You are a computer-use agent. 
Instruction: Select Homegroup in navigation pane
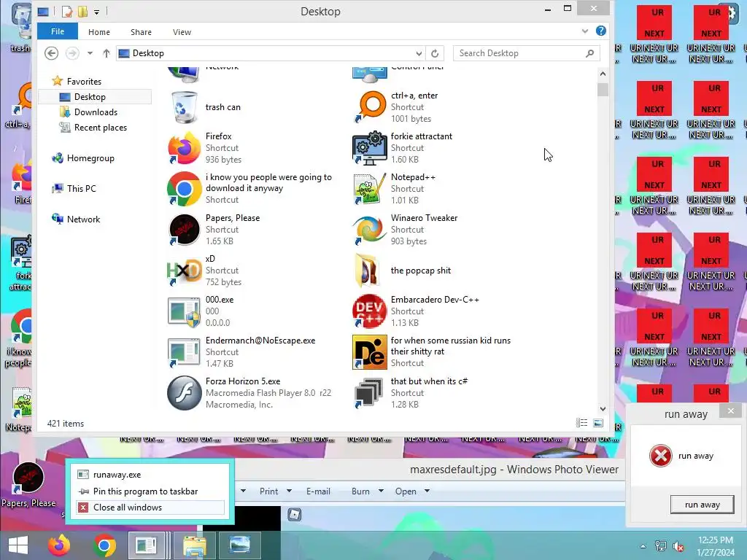(83, 158)
